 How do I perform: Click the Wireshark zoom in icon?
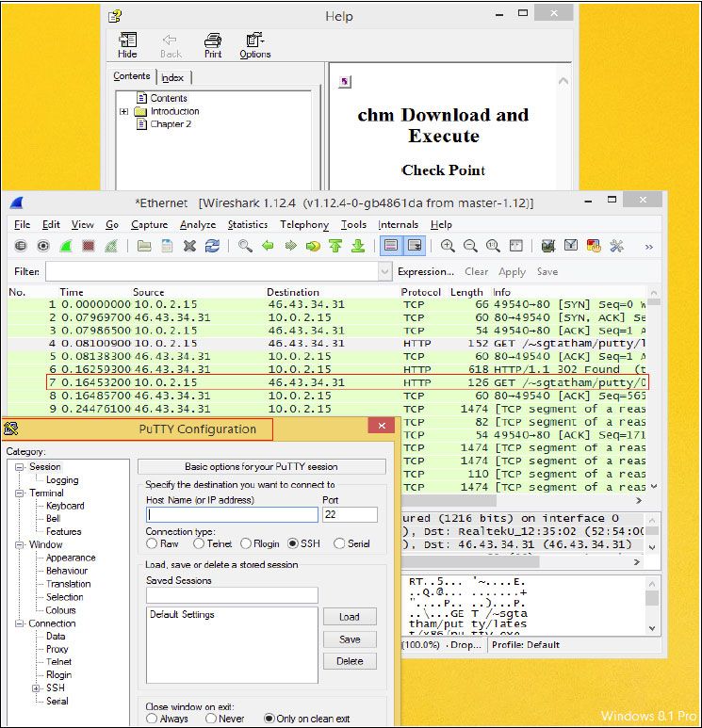pyautogui.click(x=448, y=246)
